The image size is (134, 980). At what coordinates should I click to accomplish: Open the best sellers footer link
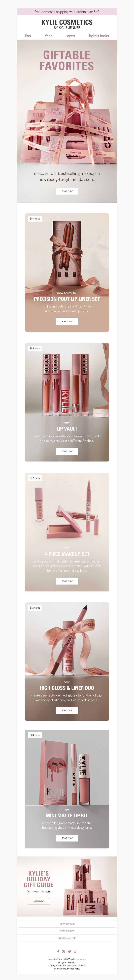[67, 931]
